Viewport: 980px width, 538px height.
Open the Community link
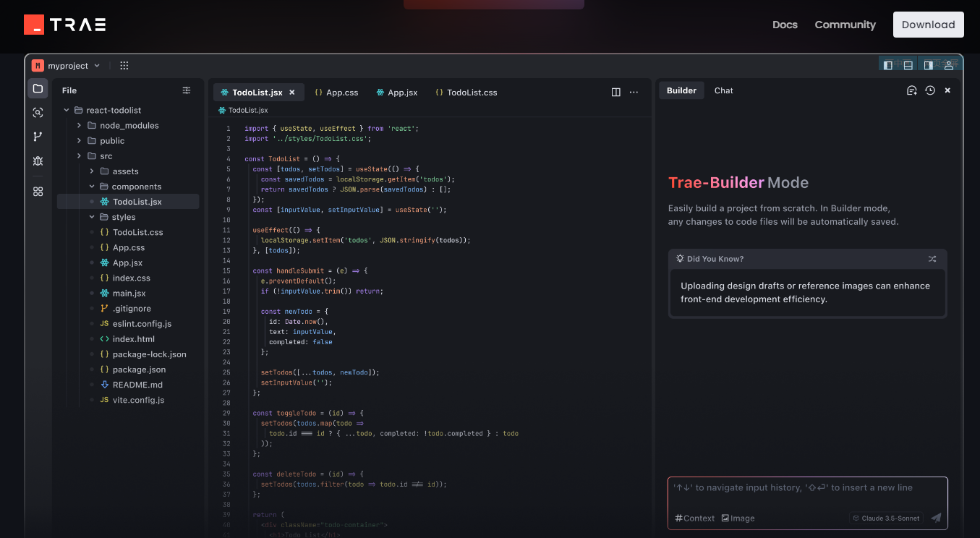pyautogui.click(x=845, y=25)
